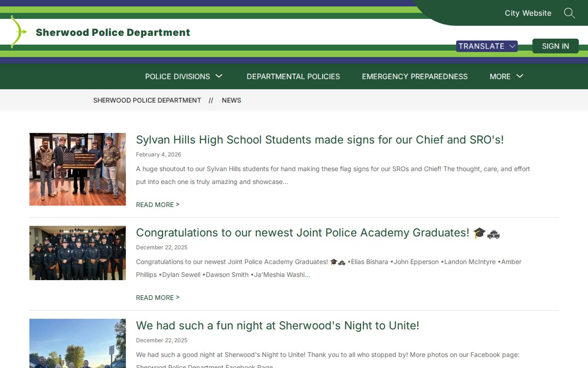
Task: Open the Night to Unite photo thumbnail
Action: click(x=78, y=343)
